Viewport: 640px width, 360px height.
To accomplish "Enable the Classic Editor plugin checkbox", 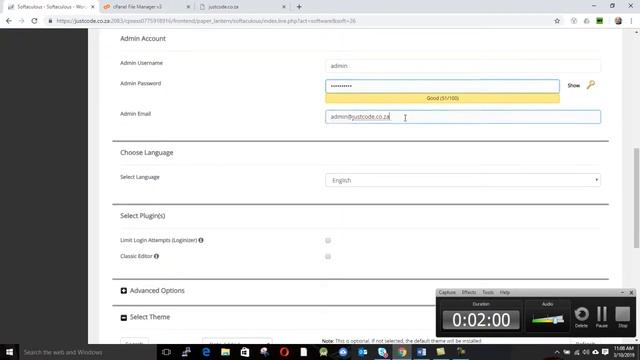I will tap(328, 256).
